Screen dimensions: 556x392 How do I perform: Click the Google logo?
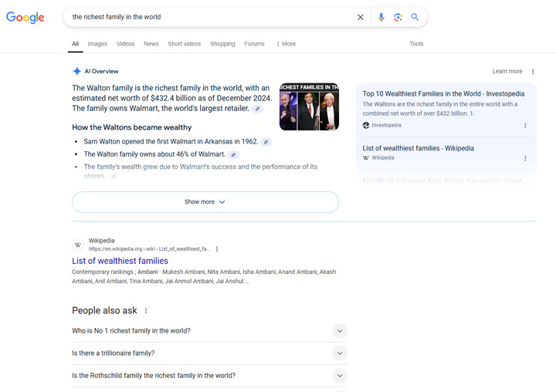click(25, 18)
